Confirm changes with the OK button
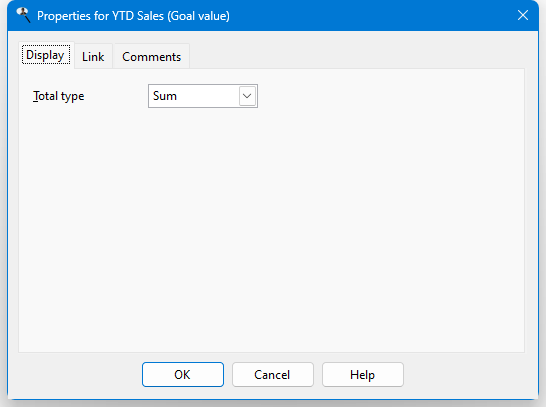The image size is (546, 407). pos(183,375)
